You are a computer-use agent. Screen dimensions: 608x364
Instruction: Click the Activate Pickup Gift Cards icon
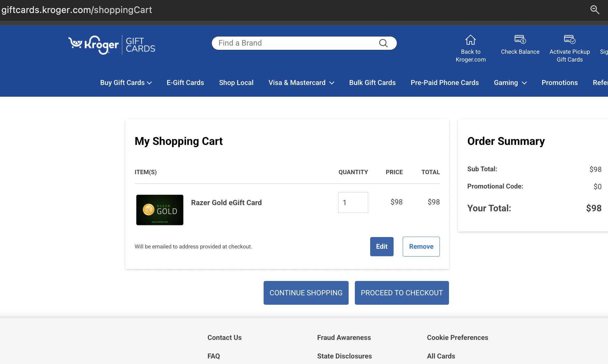click(x=570, y=39)
